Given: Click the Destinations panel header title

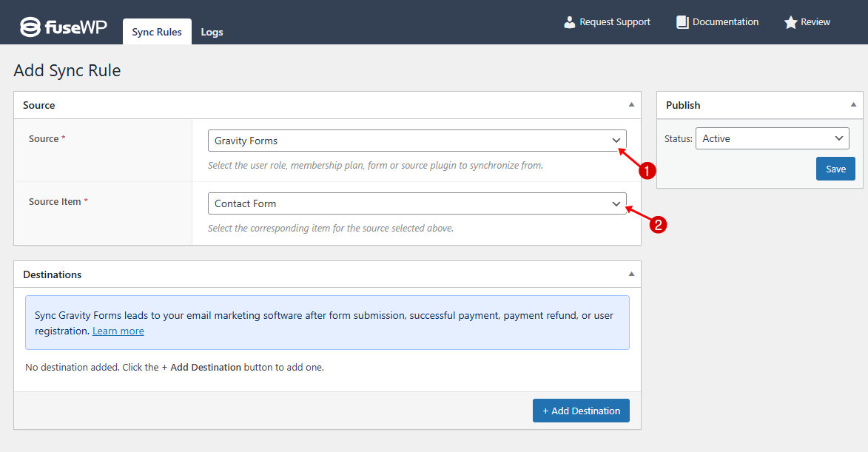Looking at the screenshot, I should pyautogui.click(x=52, y=274).
